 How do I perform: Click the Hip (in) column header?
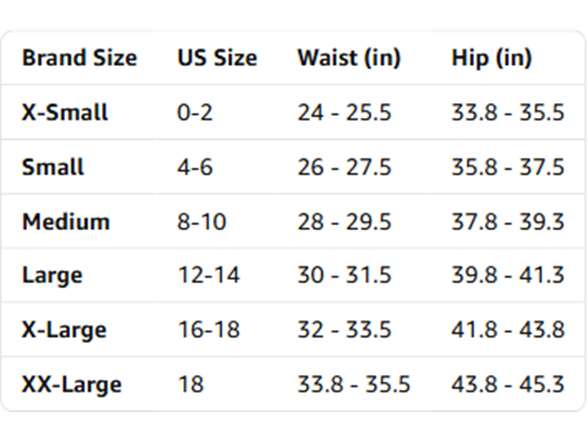[492, 58]
